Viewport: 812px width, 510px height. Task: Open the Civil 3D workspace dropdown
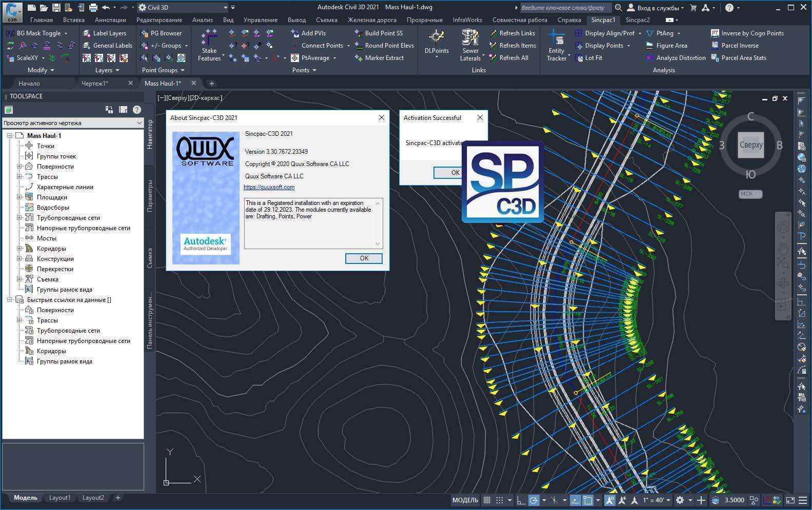tap(183, 7)
